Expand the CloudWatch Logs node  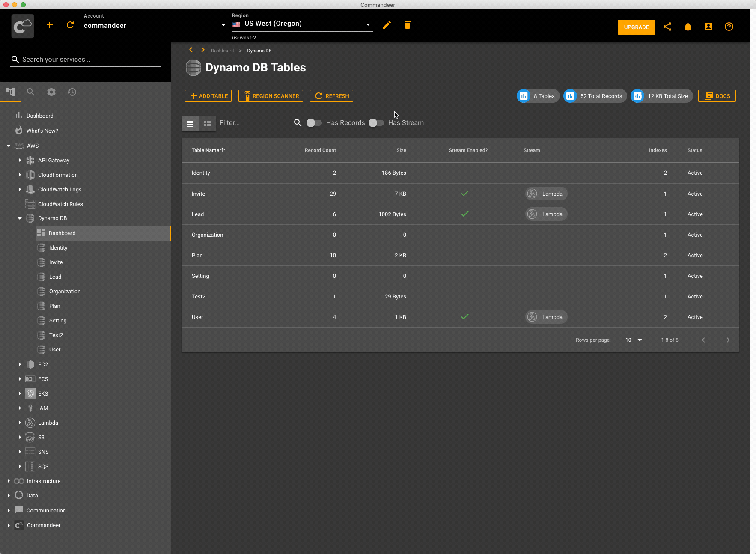(20, 189)
